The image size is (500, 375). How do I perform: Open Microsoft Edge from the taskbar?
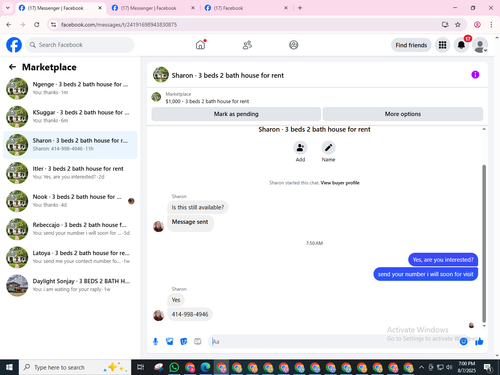coord(205,367)
